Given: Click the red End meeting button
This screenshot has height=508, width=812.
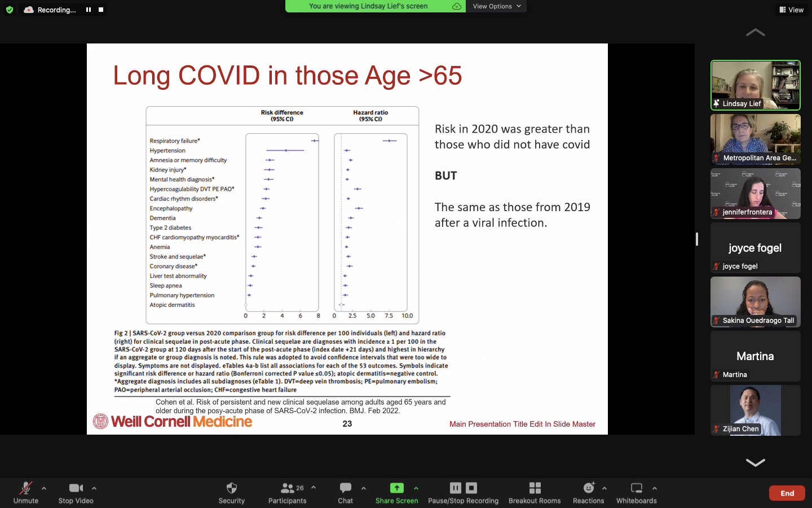Looking at the screenshot, I should pyautogui.click(x=787, y=493).
